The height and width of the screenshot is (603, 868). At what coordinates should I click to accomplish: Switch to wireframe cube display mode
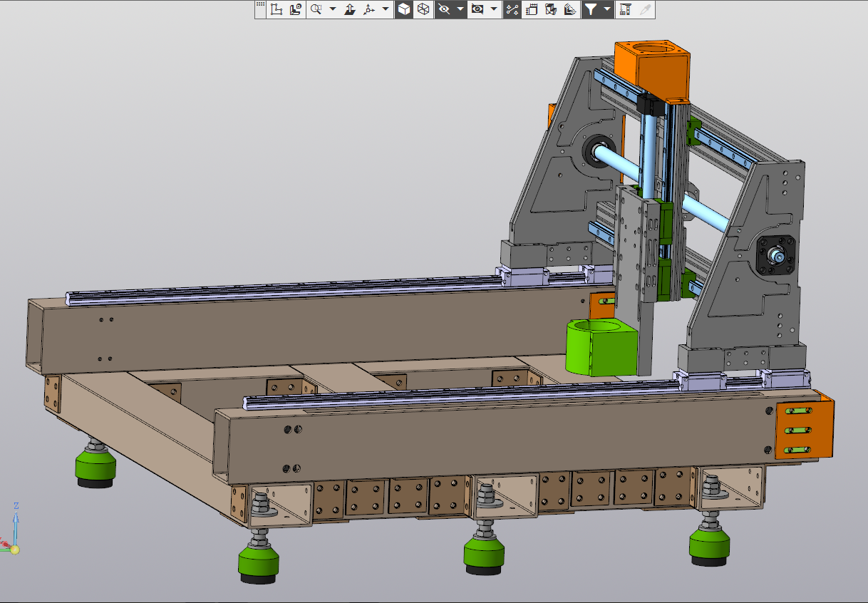click(423, 9)
